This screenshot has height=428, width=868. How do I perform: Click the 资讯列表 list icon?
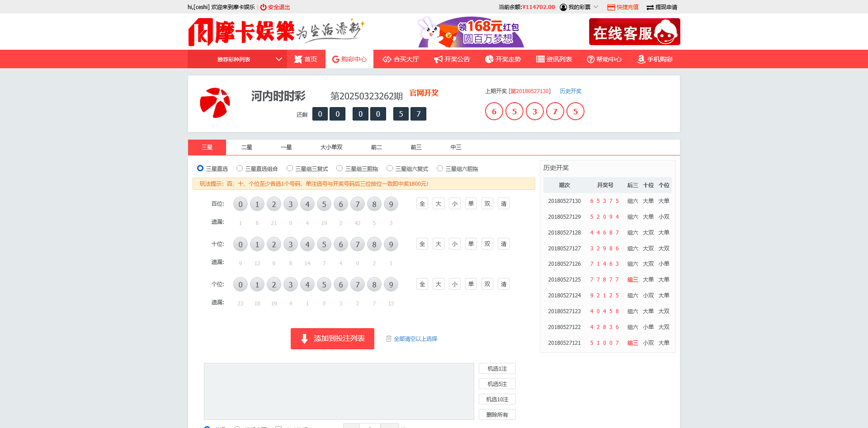(540, 59)
